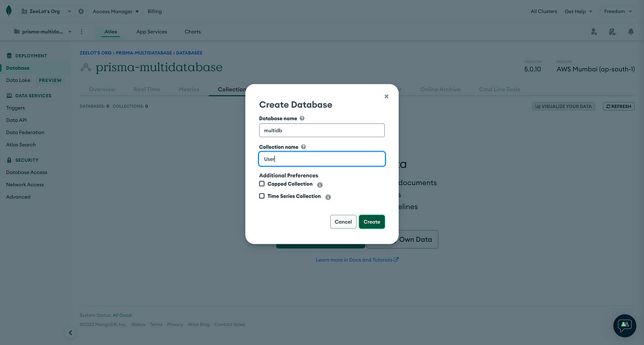Click Visualize Your Data button
The width and height of the screenshot is (644, 345).
coord(563,106)
